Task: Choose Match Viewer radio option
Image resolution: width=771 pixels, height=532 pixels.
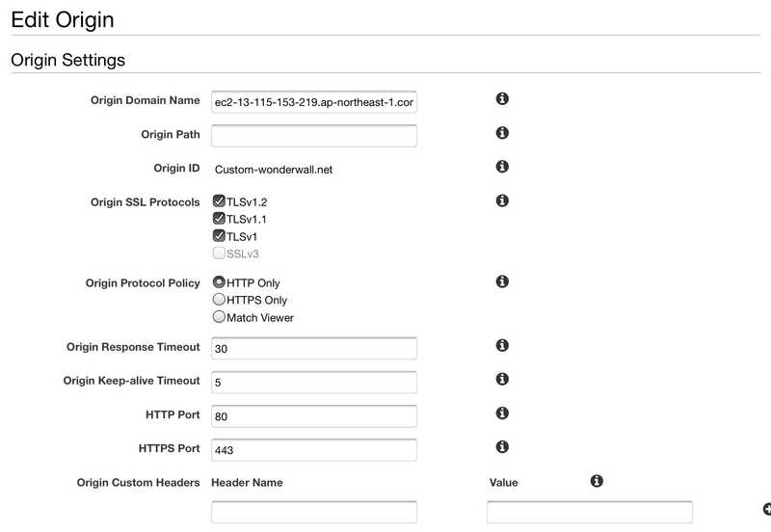Action: [x=219, y=317]
